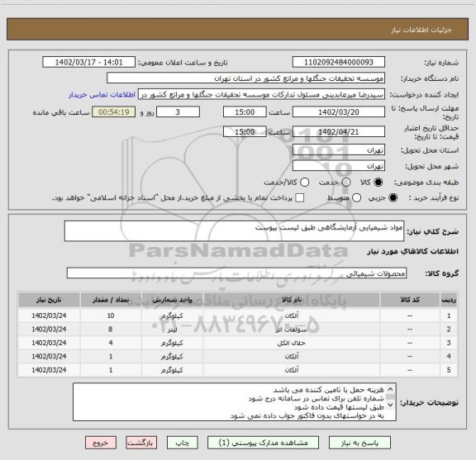The width and height of the screenshot is (476, 460).
Task: Select the متوسط purchase type radio
Action: [x=356, y=198]
